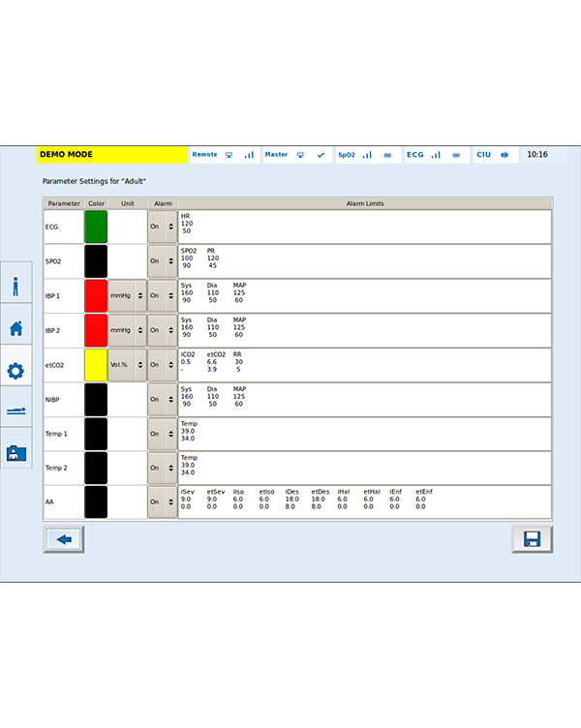Click the green ECG color swatch
The image size is (581, 728).
96,227
